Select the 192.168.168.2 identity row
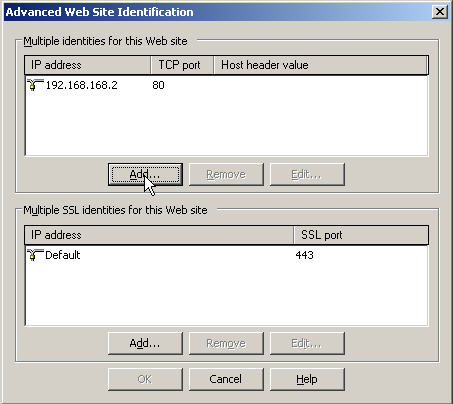Viewport: 453px width, 404px height. [227, 85]
